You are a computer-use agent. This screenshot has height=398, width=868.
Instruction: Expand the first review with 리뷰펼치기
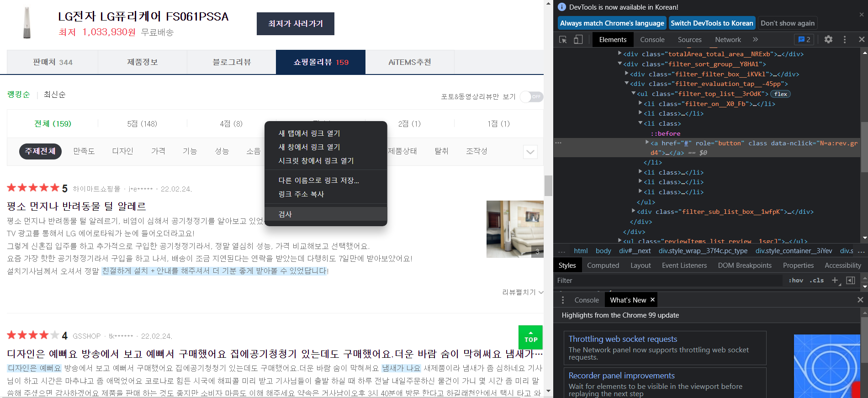(x=523, y=292)
